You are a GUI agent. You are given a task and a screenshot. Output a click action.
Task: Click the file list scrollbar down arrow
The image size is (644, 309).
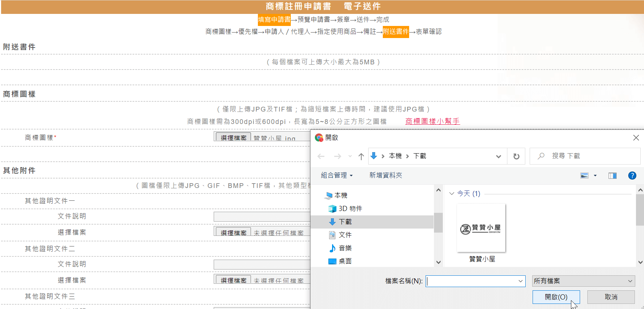[640, 262]
